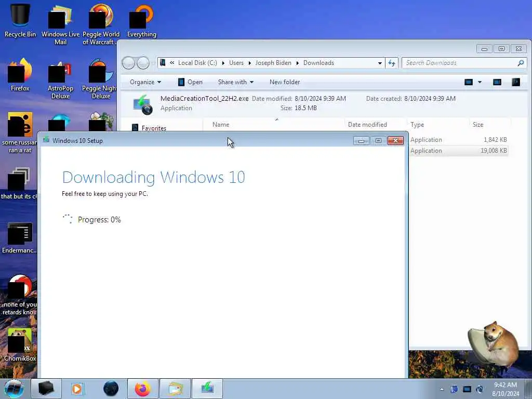Click the Windows 10 Setup title bar icon
Image resolution: width=532 pixels, height=399 pixels.
tap(46, 140)
